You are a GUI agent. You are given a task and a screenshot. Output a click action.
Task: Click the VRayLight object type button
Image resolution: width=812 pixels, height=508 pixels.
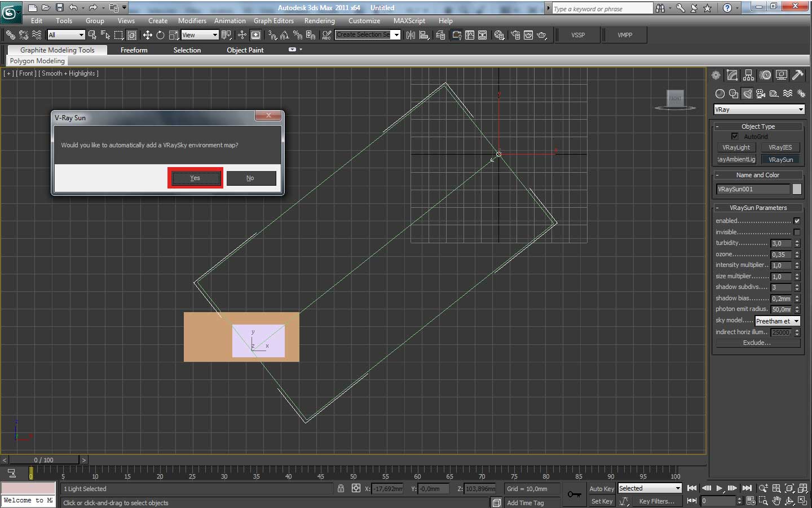pos(736,147)
